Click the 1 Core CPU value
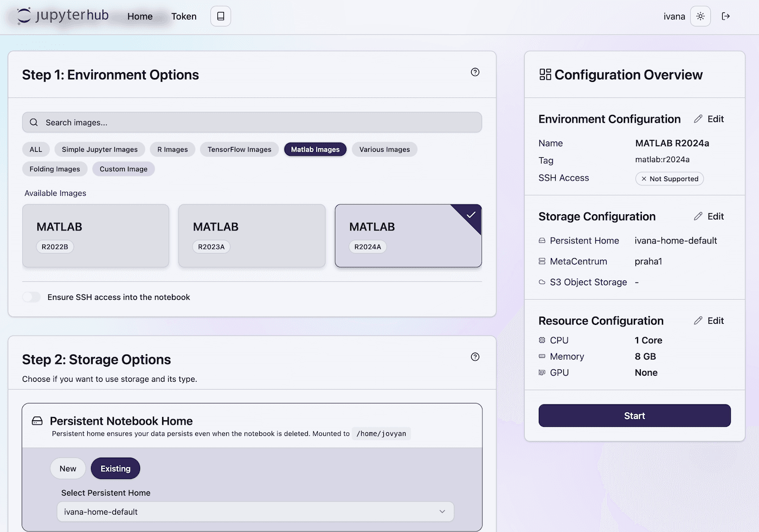The width and height of the screenshot is (759, 532). tap(648, 340)
